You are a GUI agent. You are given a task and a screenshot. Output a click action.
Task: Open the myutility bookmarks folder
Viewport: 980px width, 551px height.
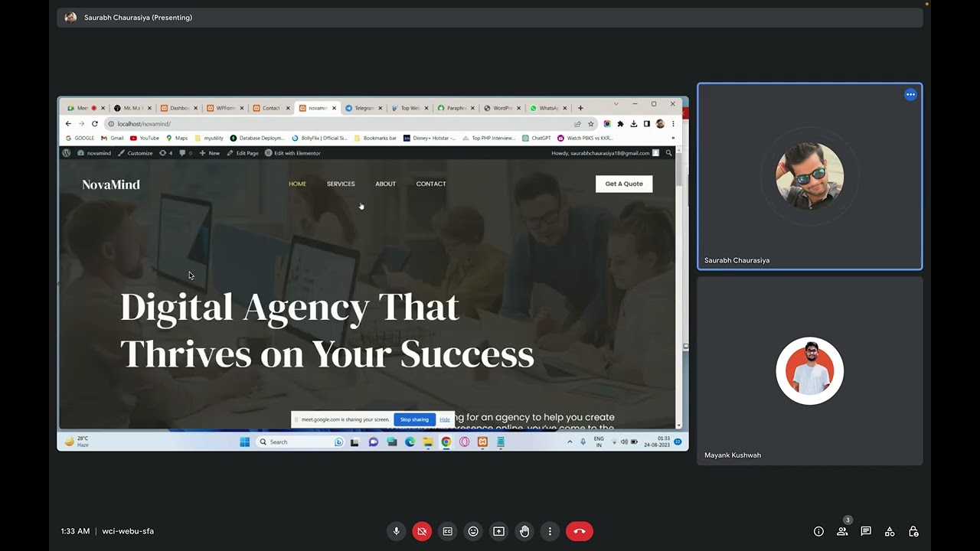(x=209, y=139)
